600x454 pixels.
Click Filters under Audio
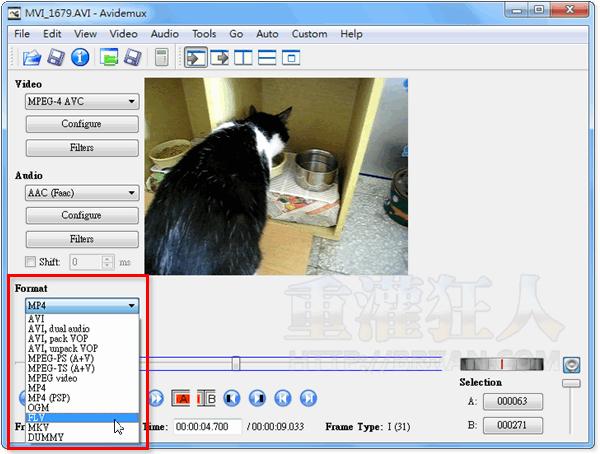[82, 239]
